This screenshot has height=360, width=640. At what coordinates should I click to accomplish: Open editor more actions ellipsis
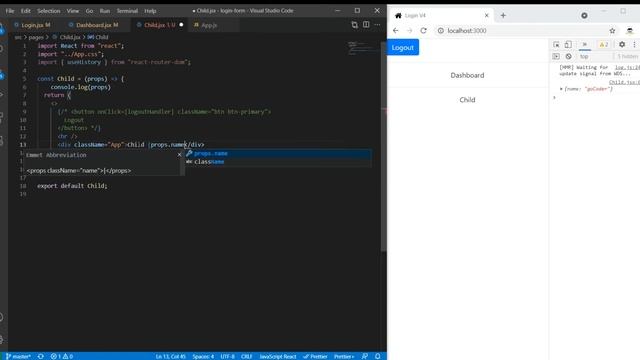click(x=378, y=25)
